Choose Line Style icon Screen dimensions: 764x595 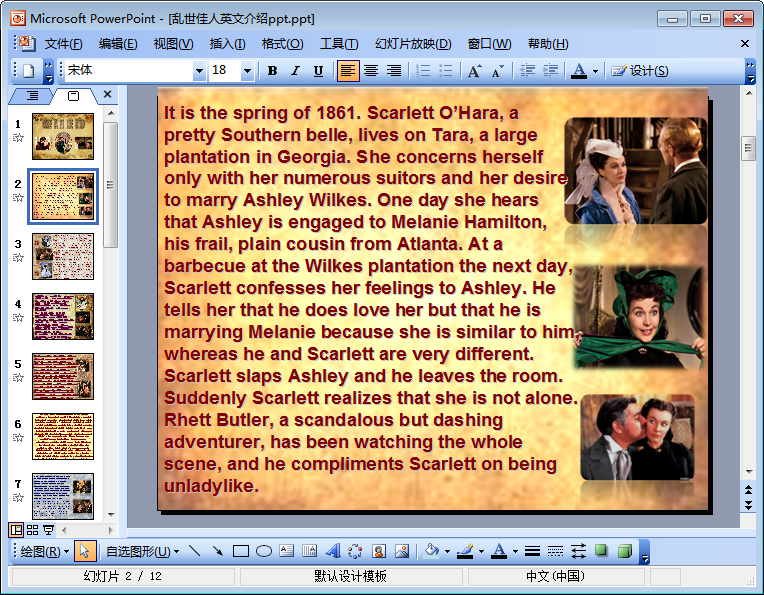532,552
